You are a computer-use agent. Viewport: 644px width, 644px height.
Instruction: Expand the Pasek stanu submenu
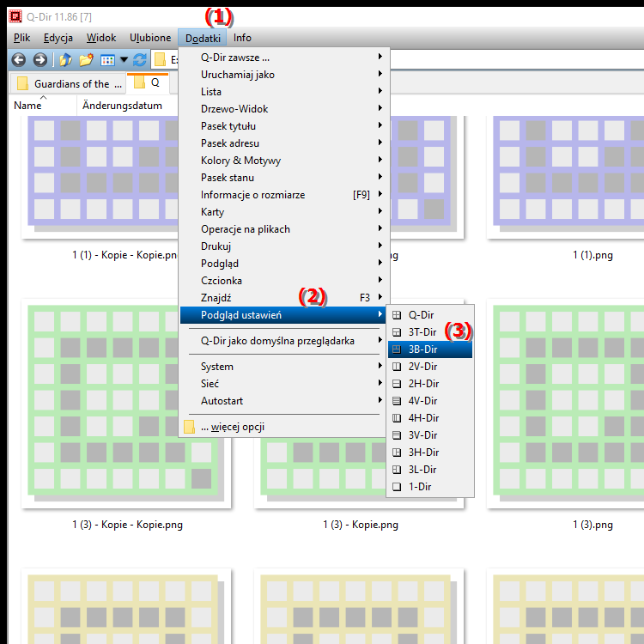[284, 178]
